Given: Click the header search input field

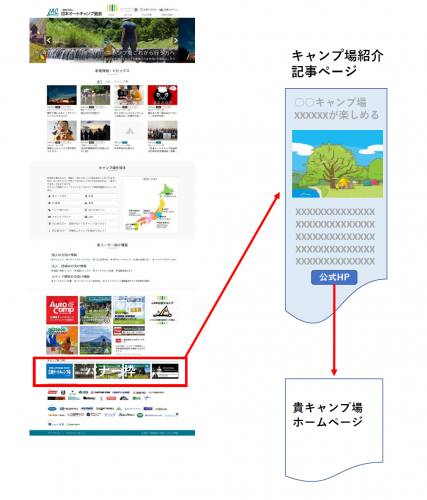Looking at the screenshot, I should 128,10.
